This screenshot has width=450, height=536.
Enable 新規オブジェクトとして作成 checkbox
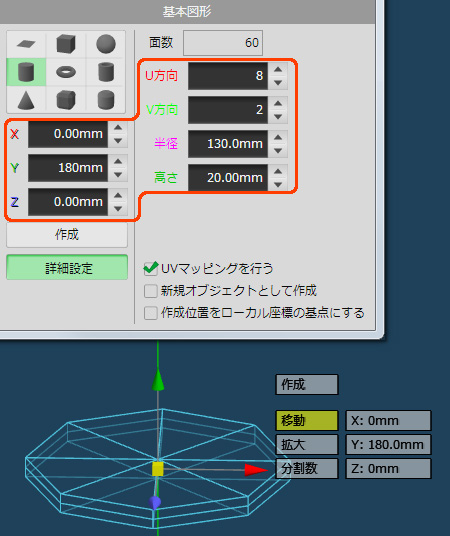[x=150, y=291]
